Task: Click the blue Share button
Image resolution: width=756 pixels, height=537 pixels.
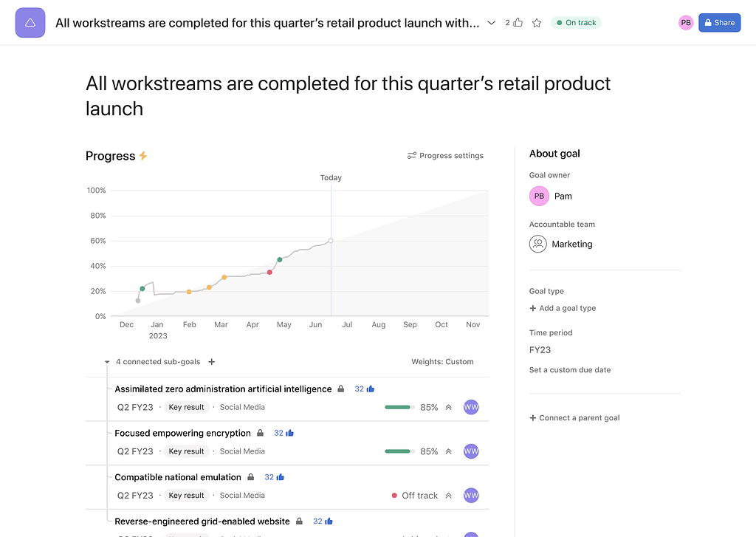Action: [x=719, y=23]
